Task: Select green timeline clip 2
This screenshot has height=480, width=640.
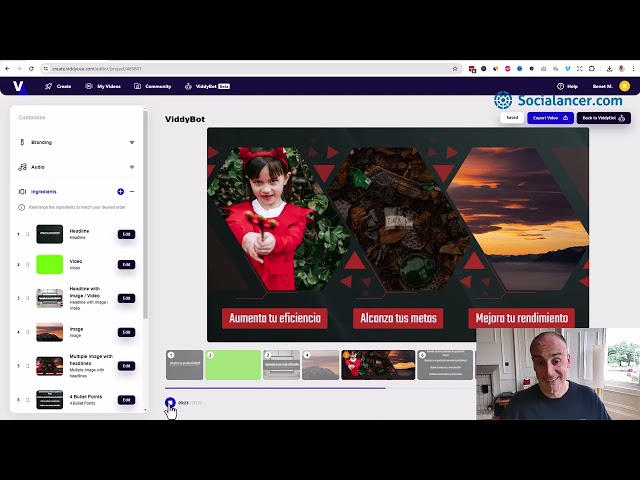Action: click(233, 365)
